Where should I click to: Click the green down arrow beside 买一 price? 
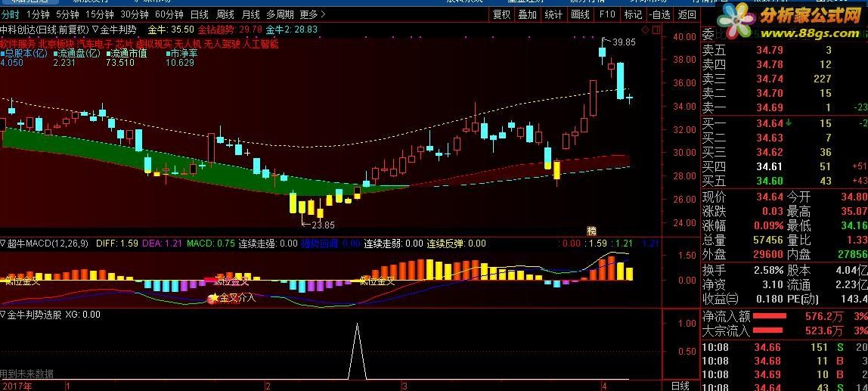pos(788,123)
